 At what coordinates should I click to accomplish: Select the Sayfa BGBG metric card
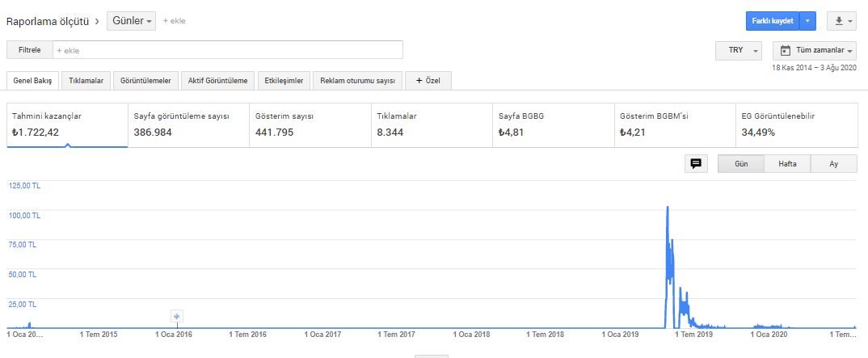[553, 124]
